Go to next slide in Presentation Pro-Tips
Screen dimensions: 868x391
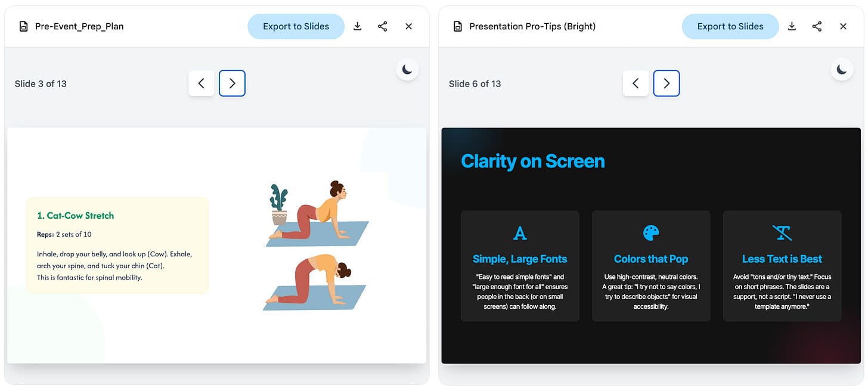pyautogui.click(x=666, y=83)
